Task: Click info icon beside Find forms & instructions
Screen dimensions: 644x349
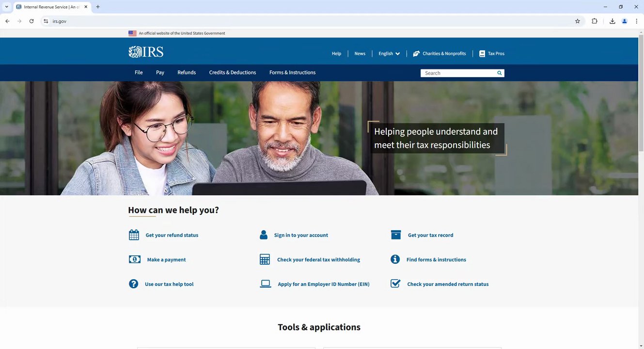Action: [x=395, y=259]
